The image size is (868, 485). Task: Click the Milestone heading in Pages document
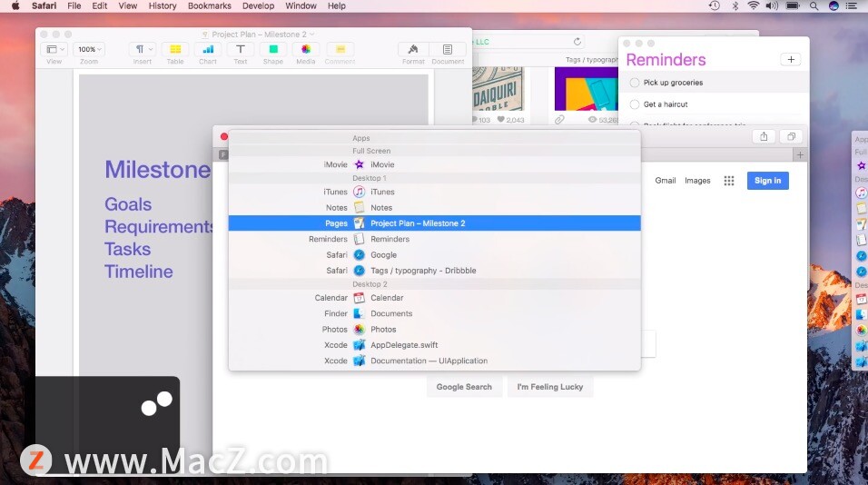point(158,170)
